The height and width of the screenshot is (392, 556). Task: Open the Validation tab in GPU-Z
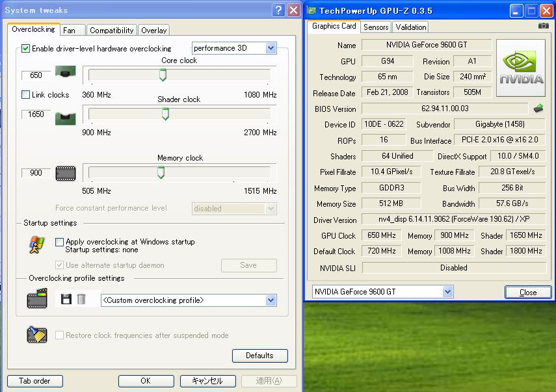point(410,27)
